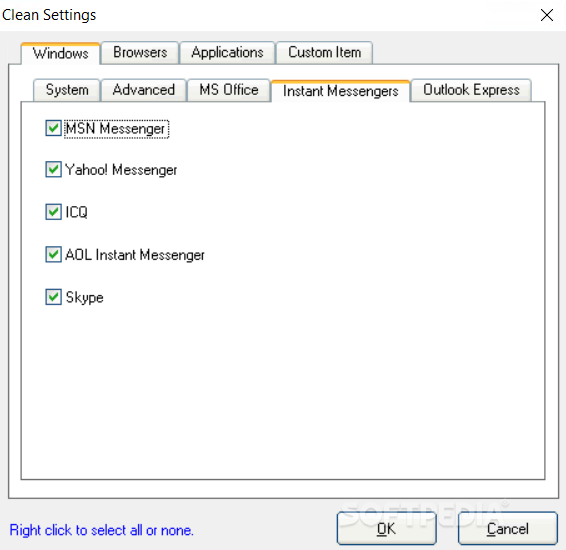Image resolution: width=566 pixels, height=550 pixels.
Task: Disable the ICQ checkbox
Action: [x=53, y=212]
